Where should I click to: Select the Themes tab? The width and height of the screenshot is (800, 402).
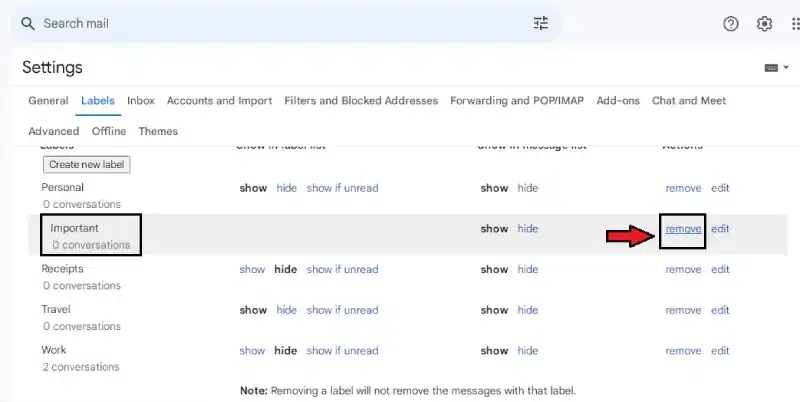coord(158,131)
